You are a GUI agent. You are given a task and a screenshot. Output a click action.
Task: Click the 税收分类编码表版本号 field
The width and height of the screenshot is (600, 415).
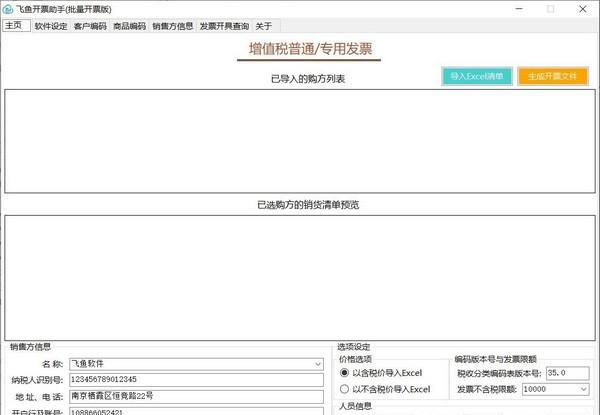point(567,373)
